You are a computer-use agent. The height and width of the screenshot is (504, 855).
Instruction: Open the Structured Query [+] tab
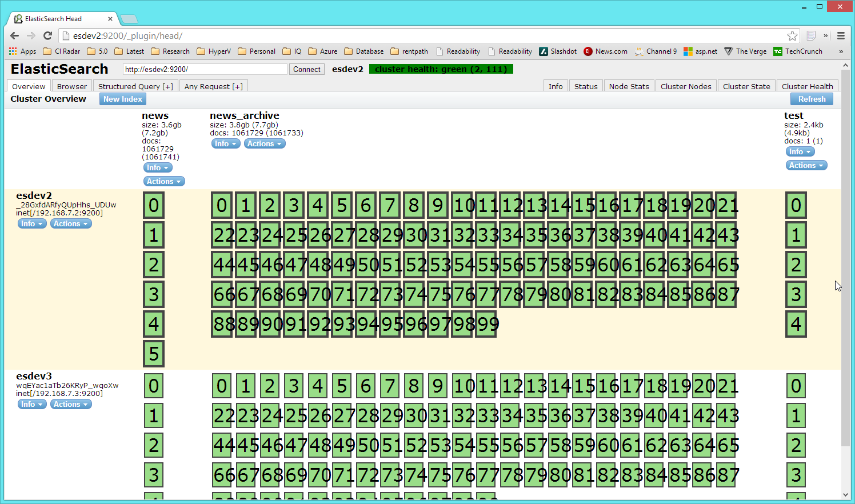click(x=135, y=86)
